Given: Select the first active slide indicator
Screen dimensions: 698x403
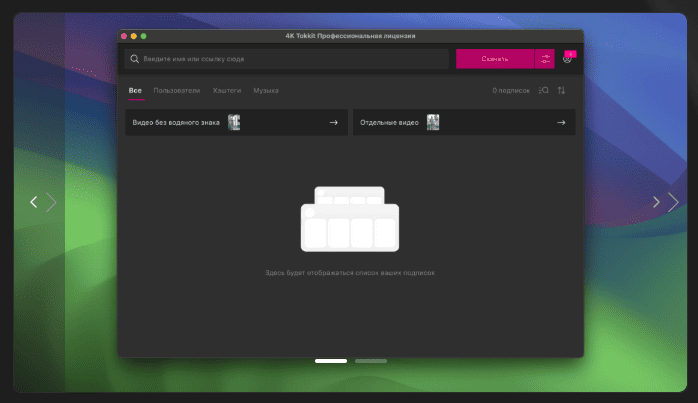Looking at the screenshot, I should click(x=331, y=361).
